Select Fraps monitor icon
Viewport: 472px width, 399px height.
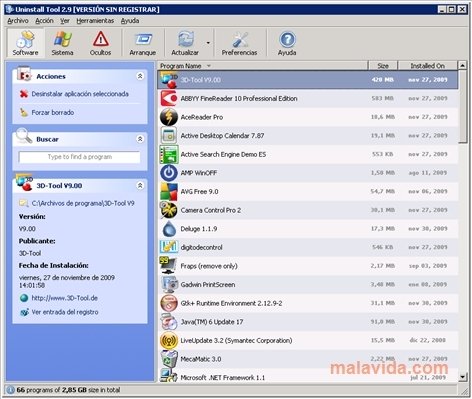pyautogui.click(x=169, y=266)
